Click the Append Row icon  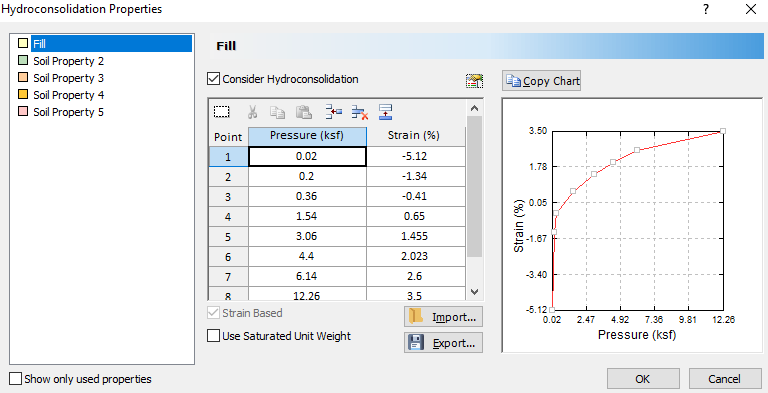[x=386, y=112]
